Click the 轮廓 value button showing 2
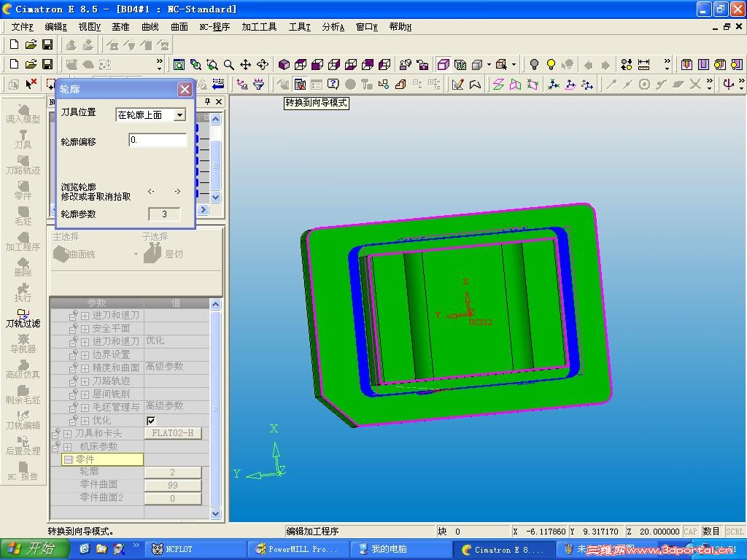The image size is (747, 560). (173, 472)
